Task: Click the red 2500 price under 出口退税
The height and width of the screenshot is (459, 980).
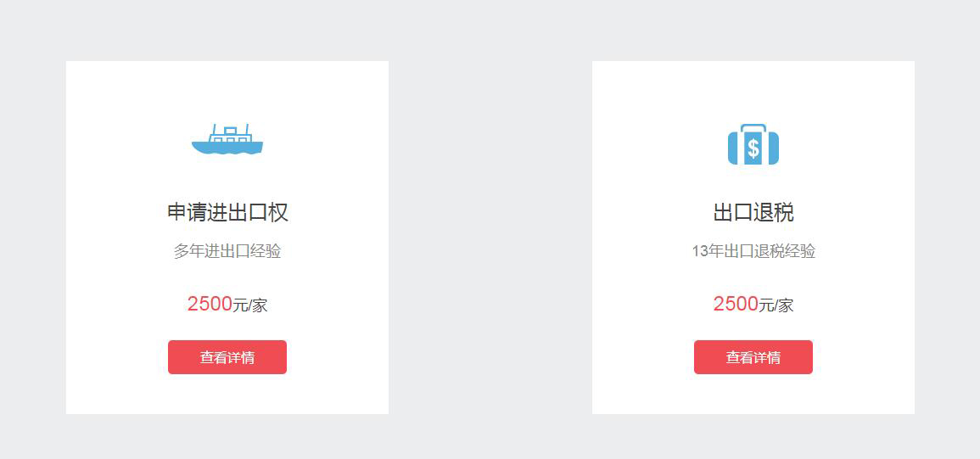Action: tap(736, 304)
